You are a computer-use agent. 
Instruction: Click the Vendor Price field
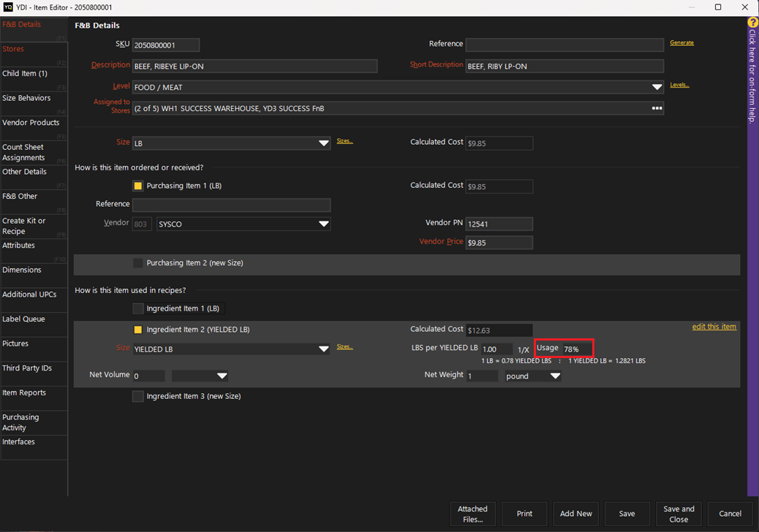point(499,243)
